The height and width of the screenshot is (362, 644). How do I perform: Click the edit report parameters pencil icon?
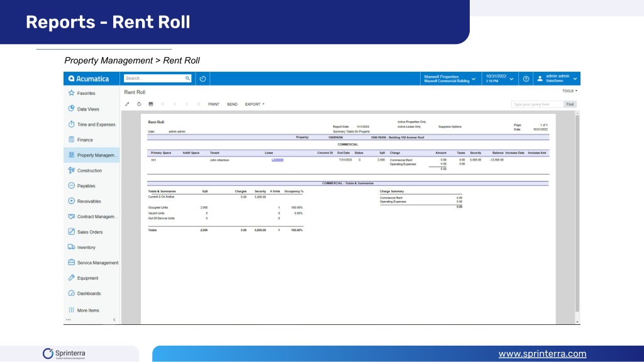click(127, 104)
